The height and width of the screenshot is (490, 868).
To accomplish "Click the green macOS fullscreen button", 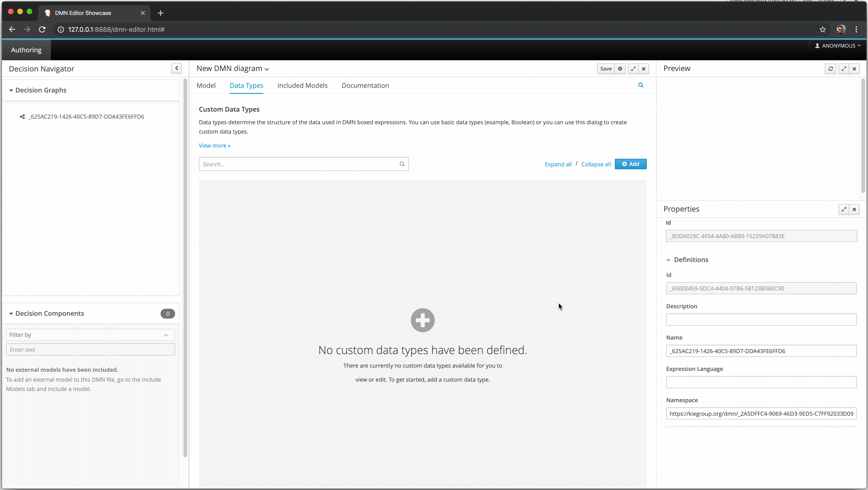I will tap(30, 12).
